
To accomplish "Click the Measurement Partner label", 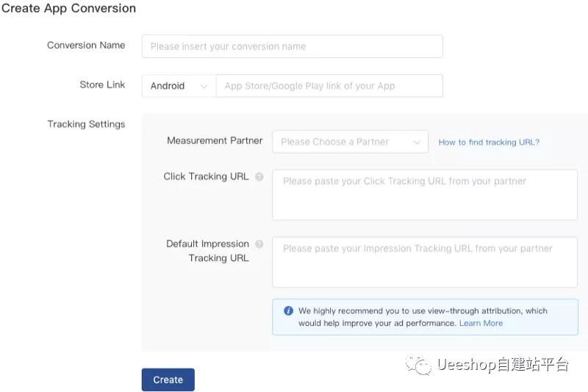I will coord(215,140).
